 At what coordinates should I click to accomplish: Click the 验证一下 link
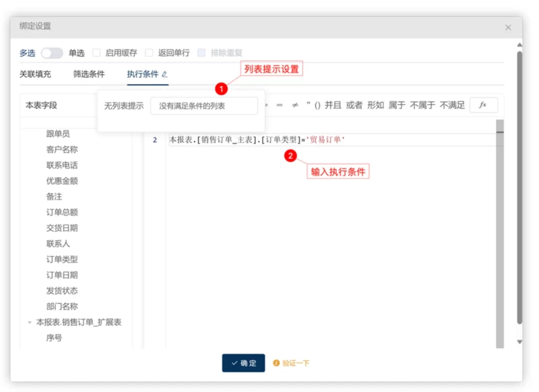296,363
